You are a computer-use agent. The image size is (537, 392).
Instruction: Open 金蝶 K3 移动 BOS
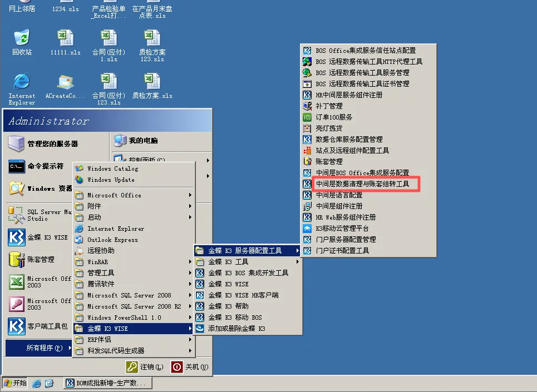[235, 317]
